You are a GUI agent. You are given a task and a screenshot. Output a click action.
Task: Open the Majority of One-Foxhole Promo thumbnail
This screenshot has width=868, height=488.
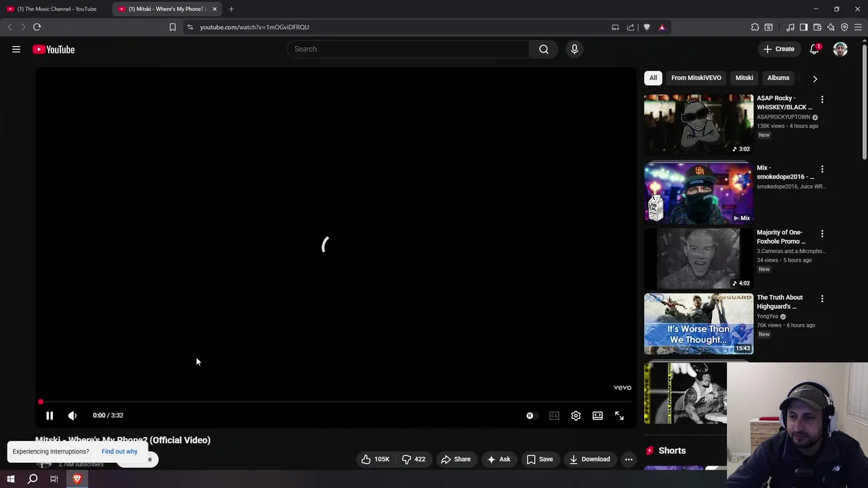[698, 258]
